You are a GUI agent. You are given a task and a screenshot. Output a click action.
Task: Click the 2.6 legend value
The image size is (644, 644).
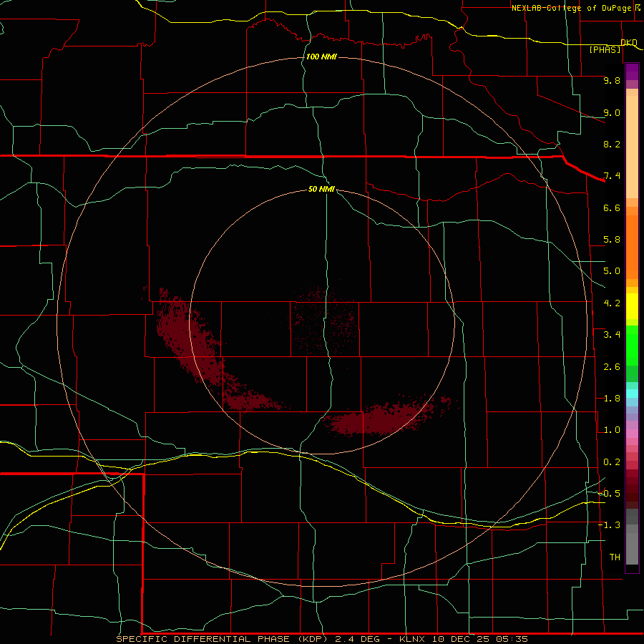pyautogui.click(x=612, y=367)
